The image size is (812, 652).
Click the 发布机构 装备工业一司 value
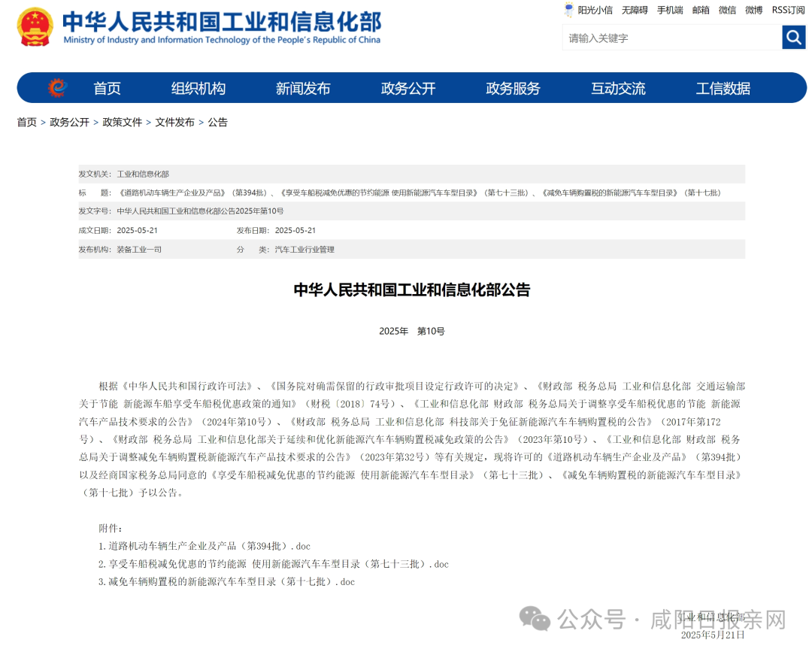(x=139, y=250)
